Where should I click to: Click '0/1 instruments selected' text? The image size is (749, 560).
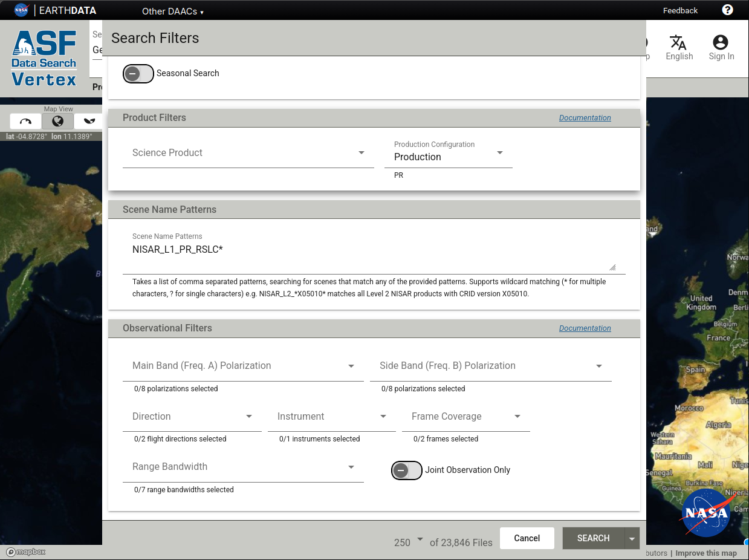point(319,439)
